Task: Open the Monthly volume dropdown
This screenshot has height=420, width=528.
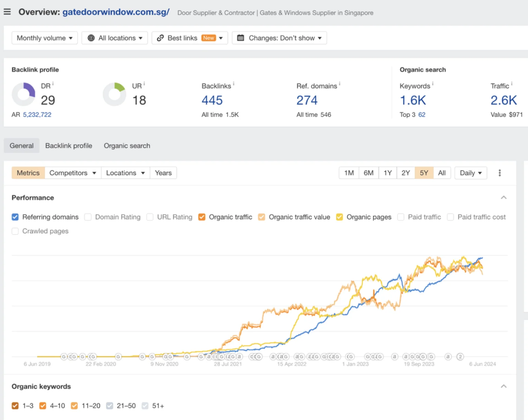Action: [45, 38]
